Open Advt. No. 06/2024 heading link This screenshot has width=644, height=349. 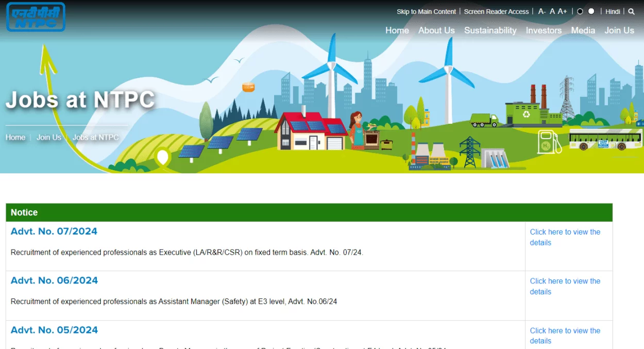[54, 280]
